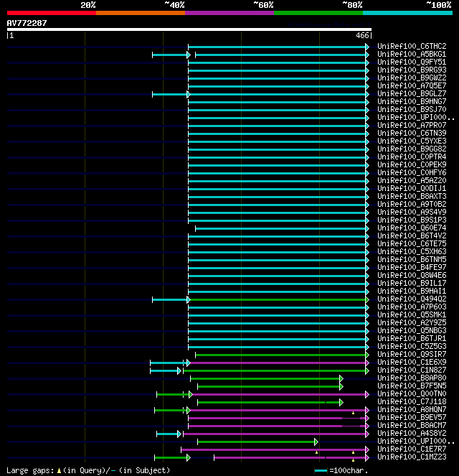The image size is (459, 476).
Task: Click the purple ~60% identity legend segment
Action: (x=229, y=13)
